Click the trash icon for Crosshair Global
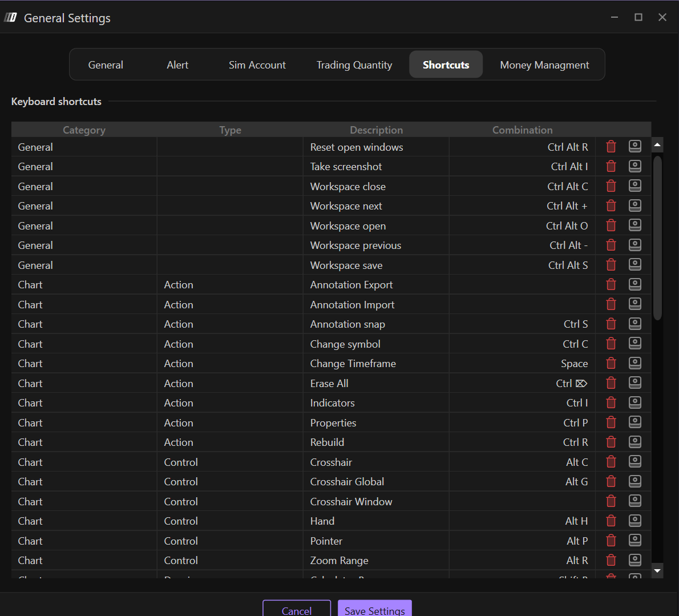The width and height of the screenshot is (679, 616). 611,481
